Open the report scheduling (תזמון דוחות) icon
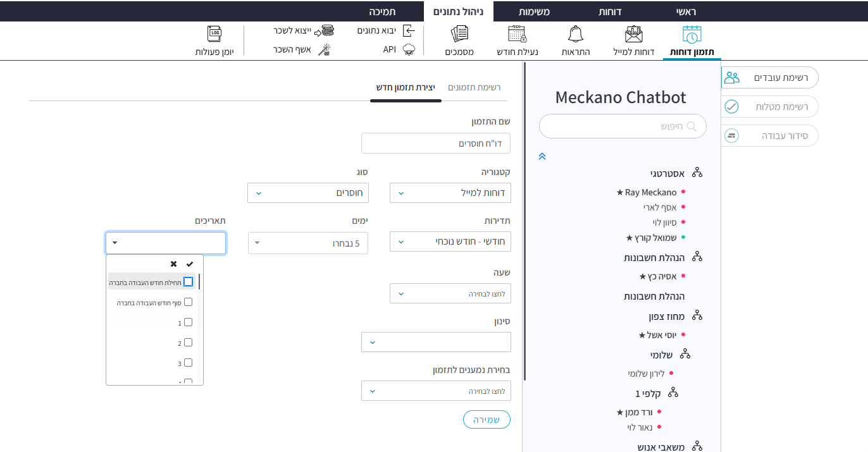The height and width of the screenshot is (452, 868). pyautogui.click(x=692, y=35)
